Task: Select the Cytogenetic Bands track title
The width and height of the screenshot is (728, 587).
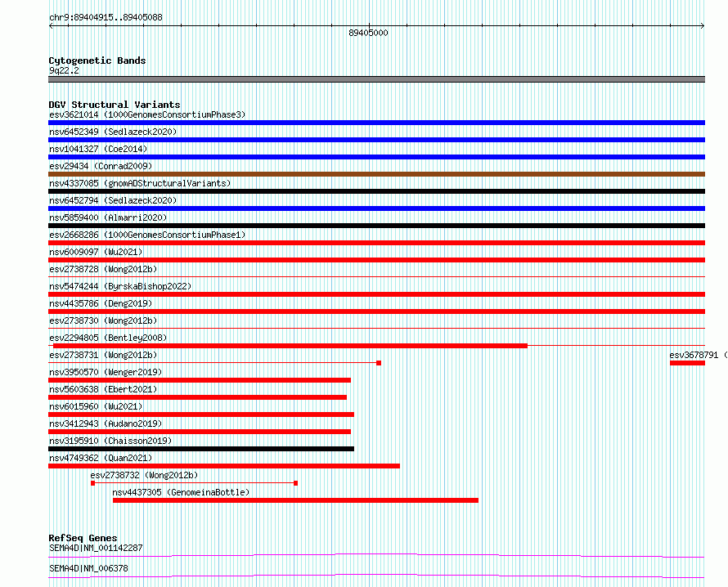Action: point(97,60)
